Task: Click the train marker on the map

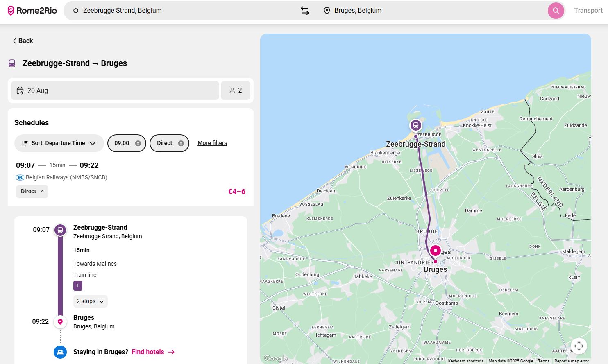Action: [416, 125]
